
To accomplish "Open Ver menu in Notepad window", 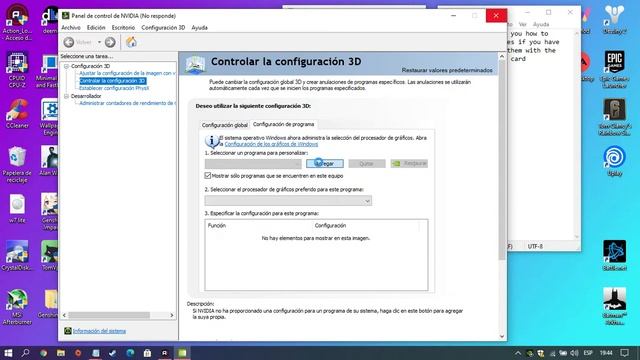I will 522,24.
